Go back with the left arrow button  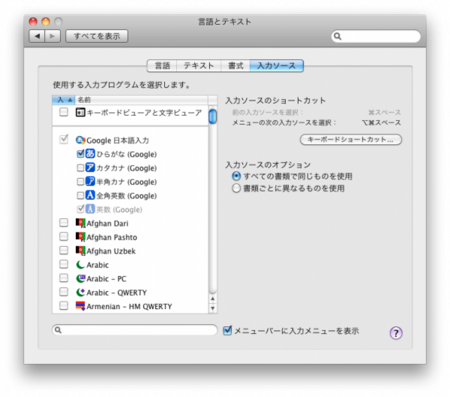point(37,36)
